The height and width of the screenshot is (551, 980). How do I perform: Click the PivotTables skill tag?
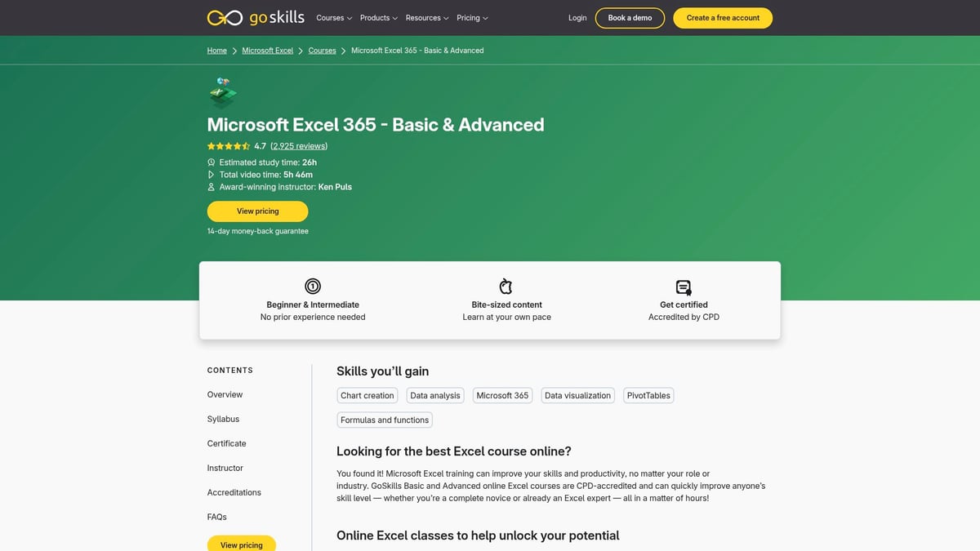648,395
